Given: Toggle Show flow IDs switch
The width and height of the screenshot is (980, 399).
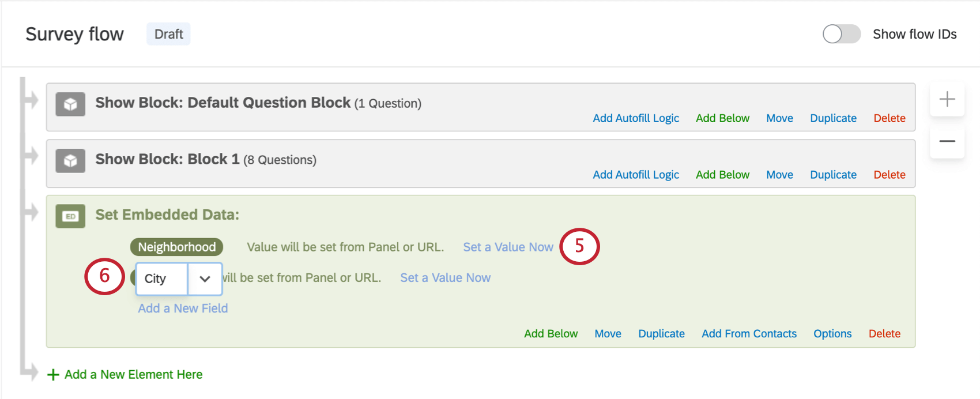Looking at the screenshot, I should coord(841,34).
